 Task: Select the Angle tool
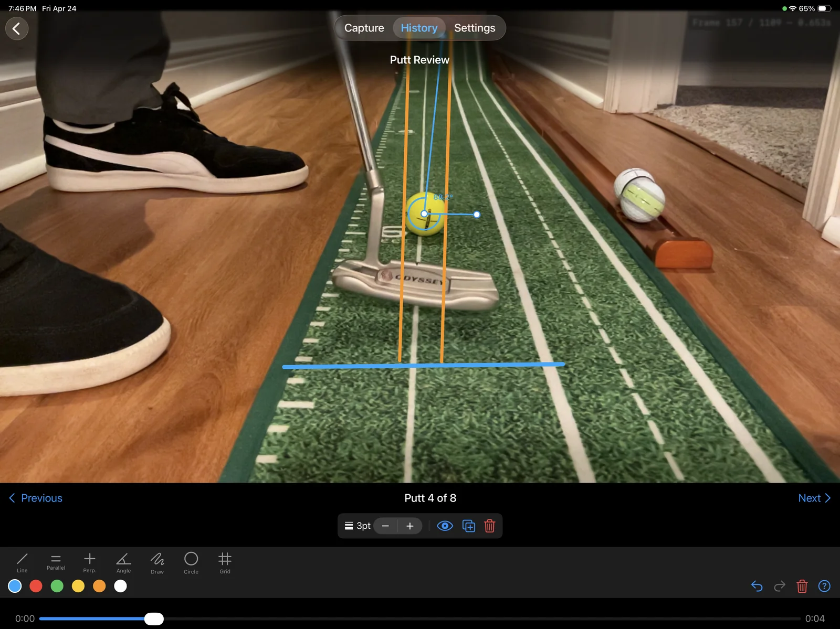coord(123,563)
